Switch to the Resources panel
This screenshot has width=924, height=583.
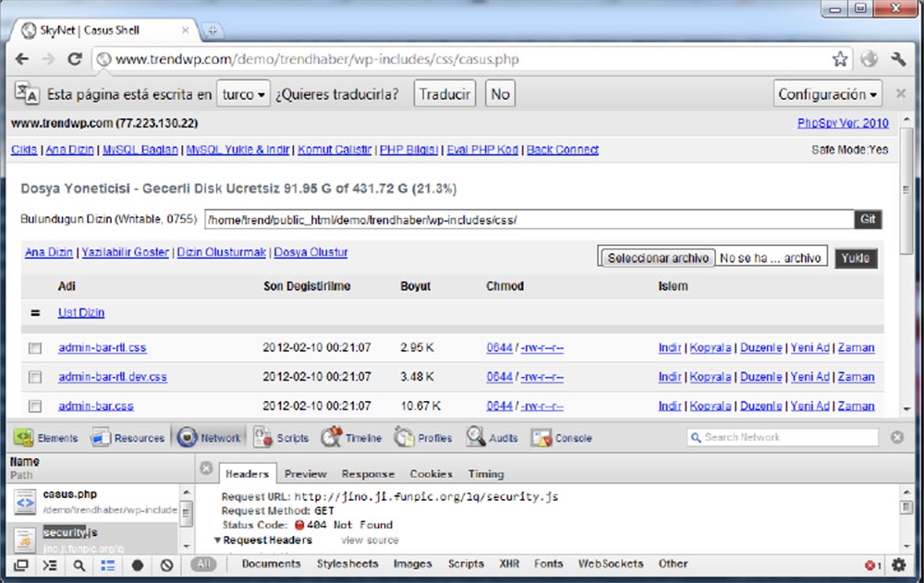click(x=128, y=438)
